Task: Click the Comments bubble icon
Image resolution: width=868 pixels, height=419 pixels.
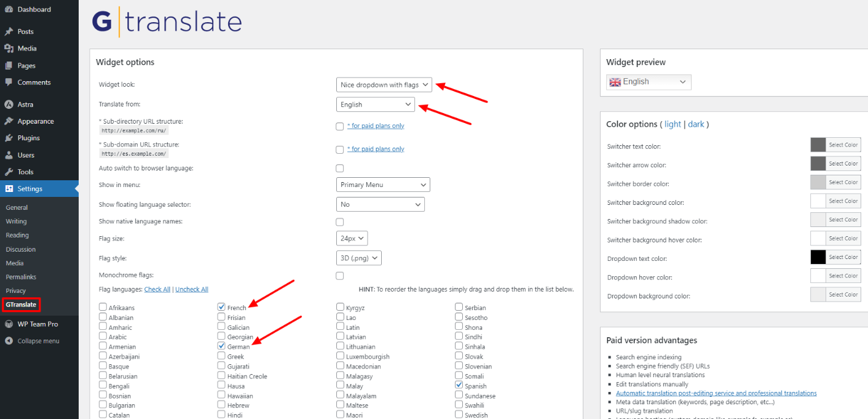Action: 9,82
